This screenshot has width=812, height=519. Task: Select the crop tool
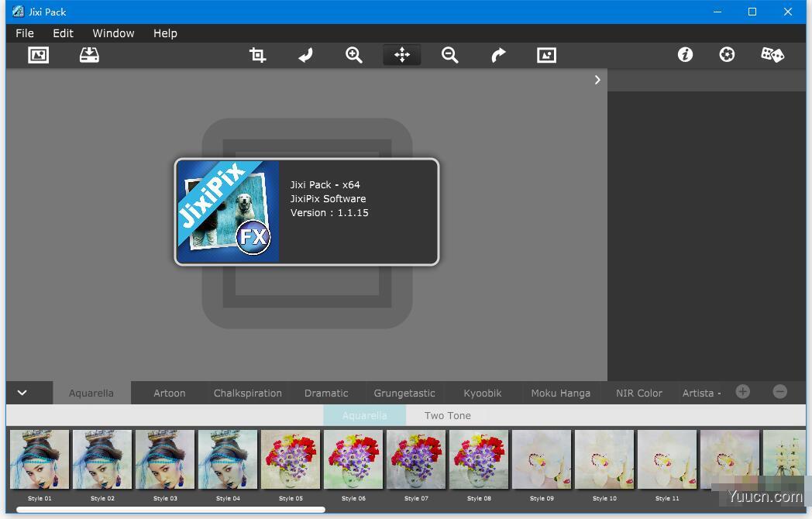tap(257, 55)
